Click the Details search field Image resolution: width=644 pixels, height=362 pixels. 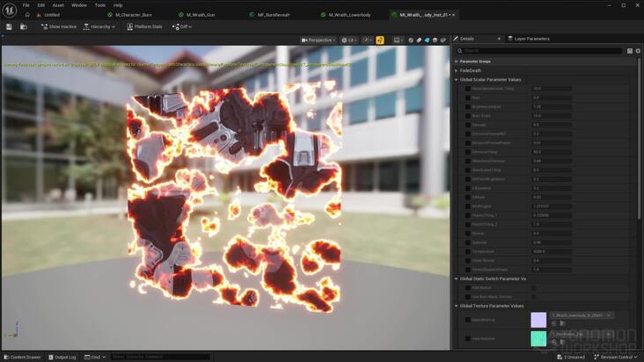pos(538,51)
